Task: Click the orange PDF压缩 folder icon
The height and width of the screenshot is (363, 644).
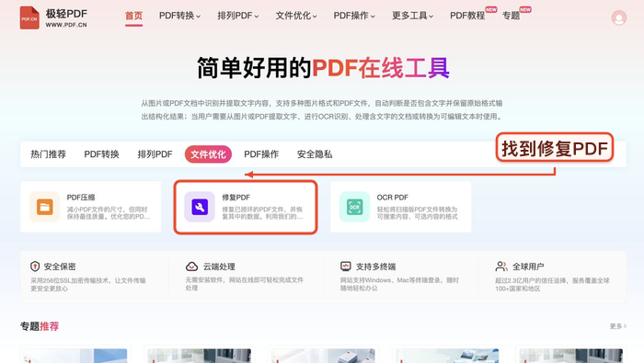Action: click(45, 207)
